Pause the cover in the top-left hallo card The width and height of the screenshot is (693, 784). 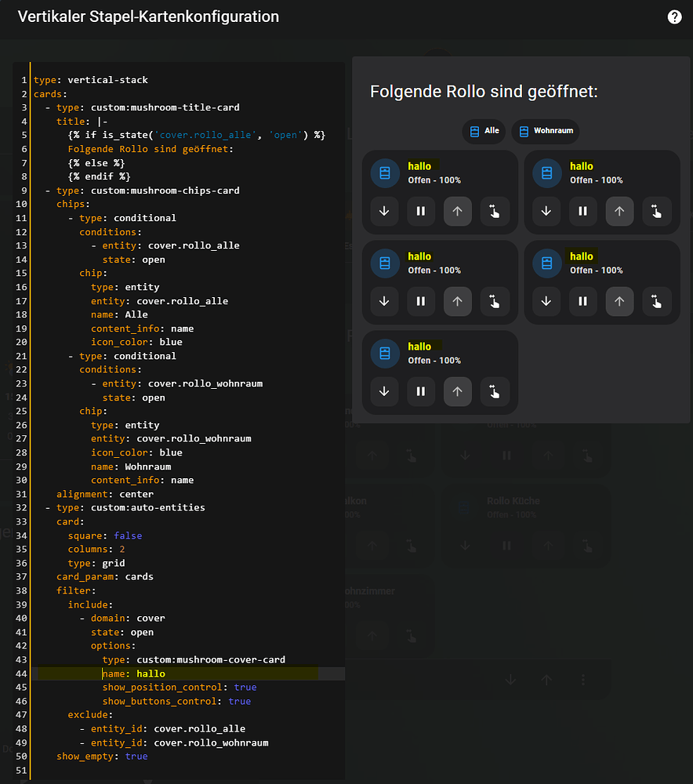tap(421, 212)
